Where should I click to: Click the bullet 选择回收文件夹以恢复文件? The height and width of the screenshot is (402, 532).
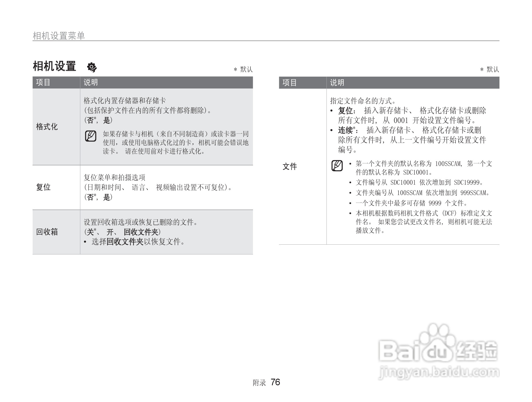[135, 242]
